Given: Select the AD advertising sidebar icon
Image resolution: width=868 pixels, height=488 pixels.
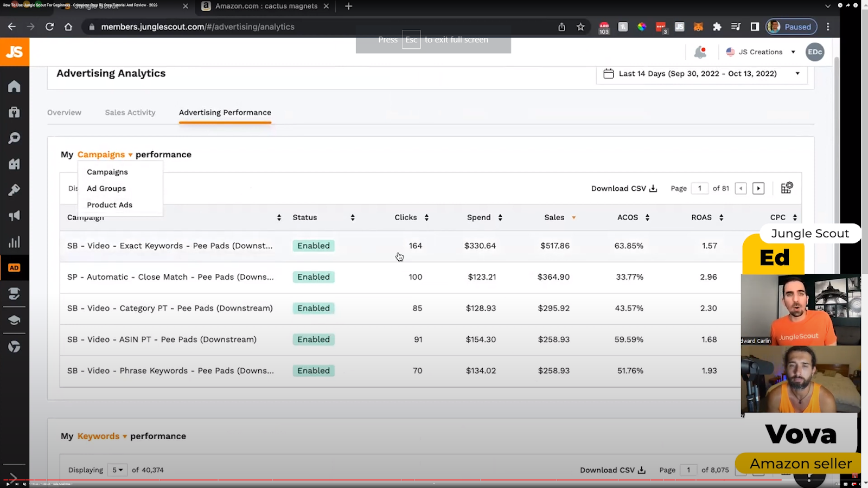Looking at the screenshot, I should [x=14, y=268].
